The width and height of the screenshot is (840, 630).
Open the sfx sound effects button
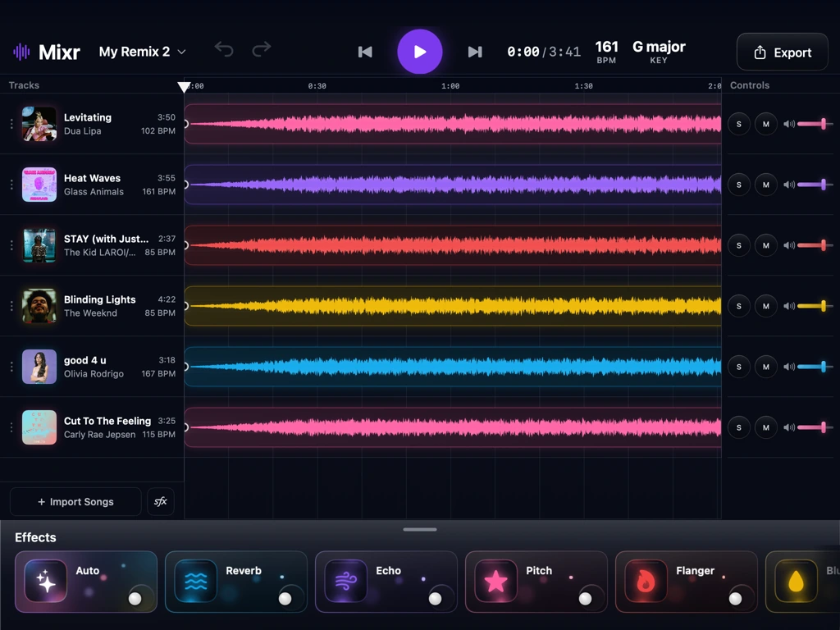[161, 501]
